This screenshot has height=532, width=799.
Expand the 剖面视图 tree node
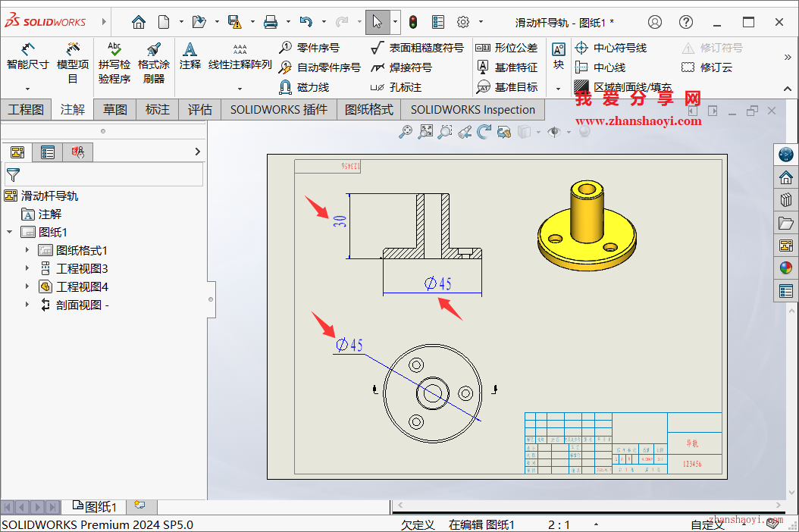pyautogui.click(x=27, y=305)
